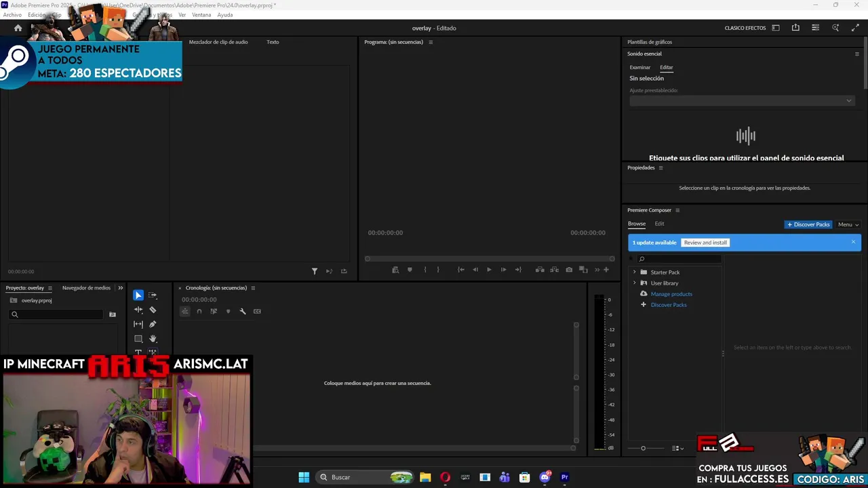The width and height of the screenshot is (868, 488).
Task: Open the Ajuste preestablecido dropdown
Action: coord(742,100)
